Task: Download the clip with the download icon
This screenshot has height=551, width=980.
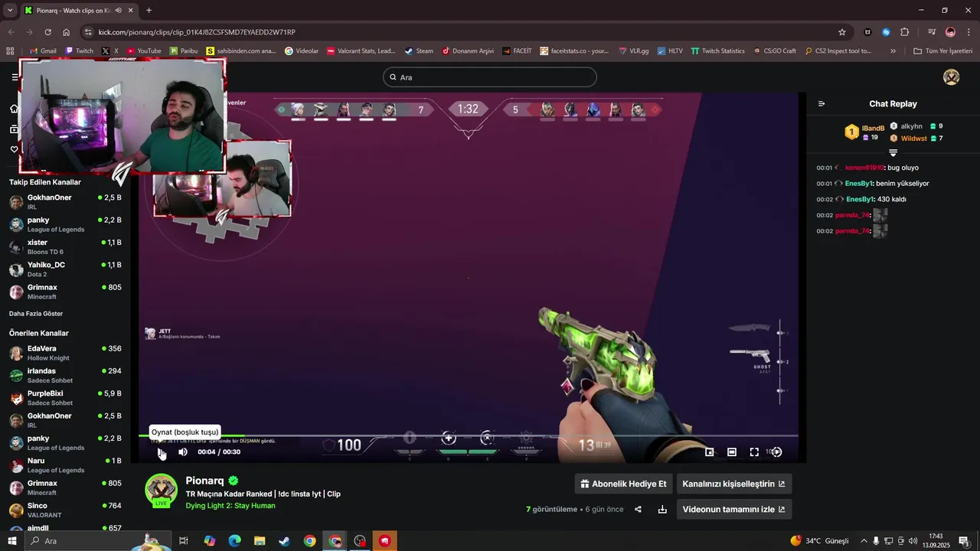Action: (x=662, y=510)
